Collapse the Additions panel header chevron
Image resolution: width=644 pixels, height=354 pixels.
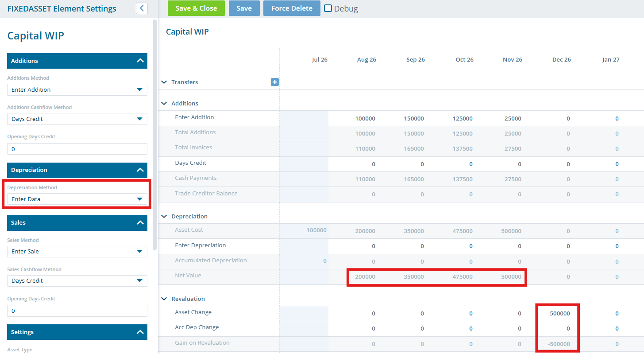(x=140, y=61)
